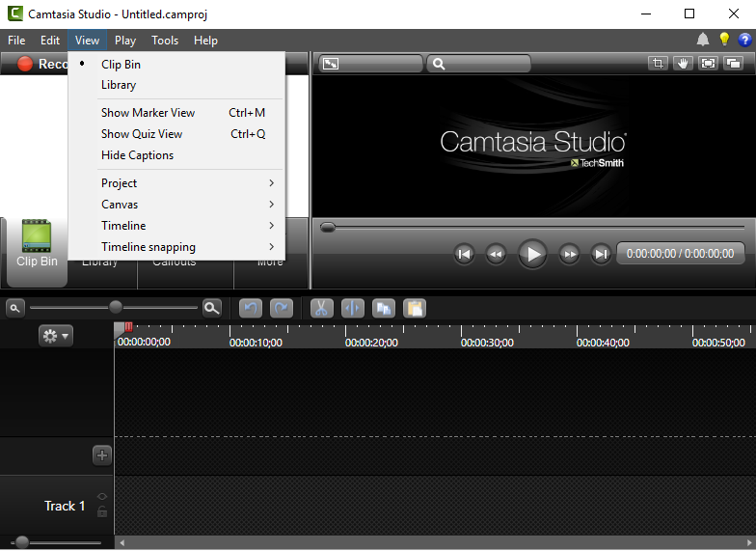Click the red playhead marker on timeline
756x551 pixels.
[x=129, y=326]
